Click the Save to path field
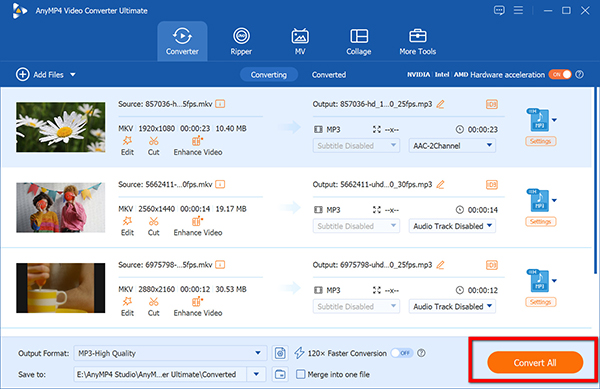600x389 pixels. (x=160, y=374)
